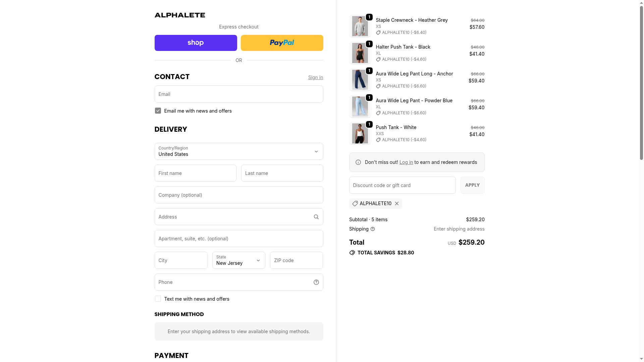
Task: Expand the State dropdown
Action: pos(239,260)
